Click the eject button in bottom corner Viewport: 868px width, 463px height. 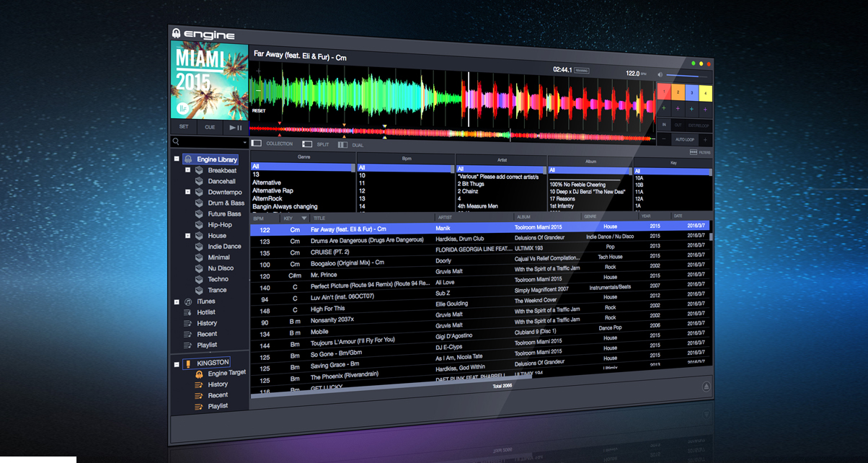tap(707, 387)
